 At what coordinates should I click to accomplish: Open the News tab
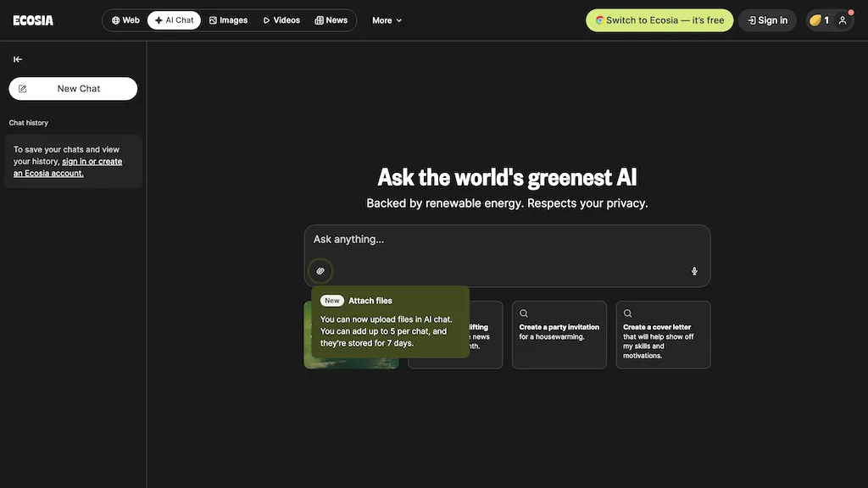pos(331,20)
